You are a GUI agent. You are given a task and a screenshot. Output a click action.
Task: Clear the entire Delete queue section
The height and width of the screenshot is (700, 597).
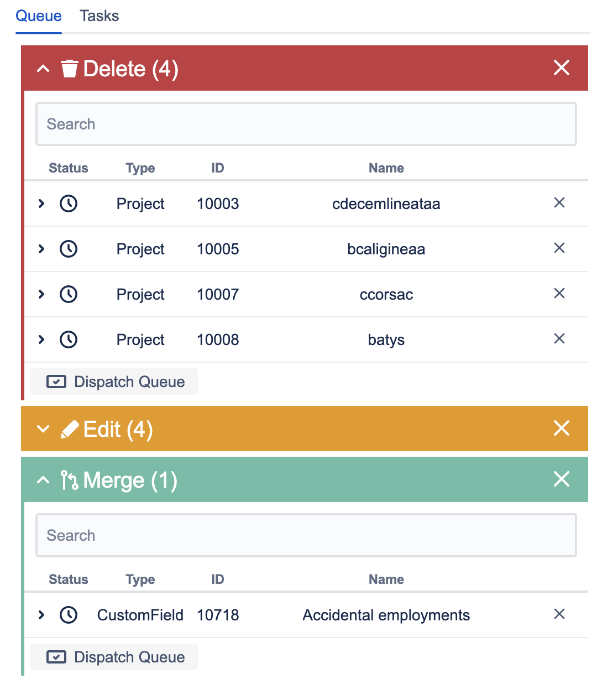[x=561, y=68]
